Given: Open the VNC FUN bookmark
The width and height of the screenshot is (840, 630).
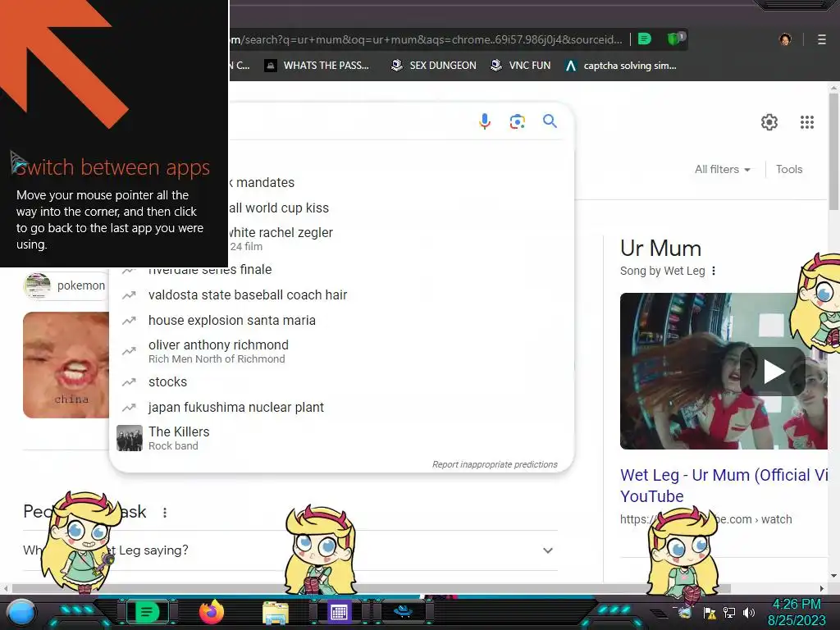Looking at the screenshot, I should (521, 66).
